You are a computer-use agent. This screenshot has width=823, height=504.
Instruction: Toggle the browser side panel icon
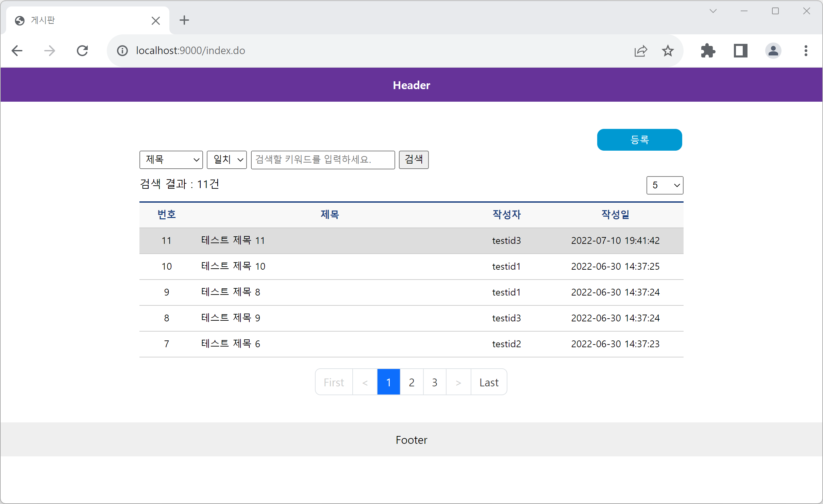point(740,51)
